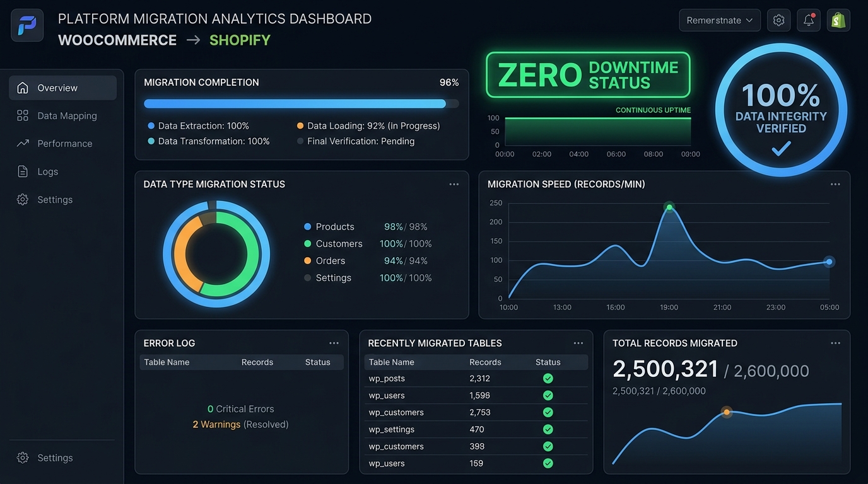Viewport: 868px width, 484px height.
Task: Open Total Records Migrated ellipsis menu
Action: [x=836, y=343]
